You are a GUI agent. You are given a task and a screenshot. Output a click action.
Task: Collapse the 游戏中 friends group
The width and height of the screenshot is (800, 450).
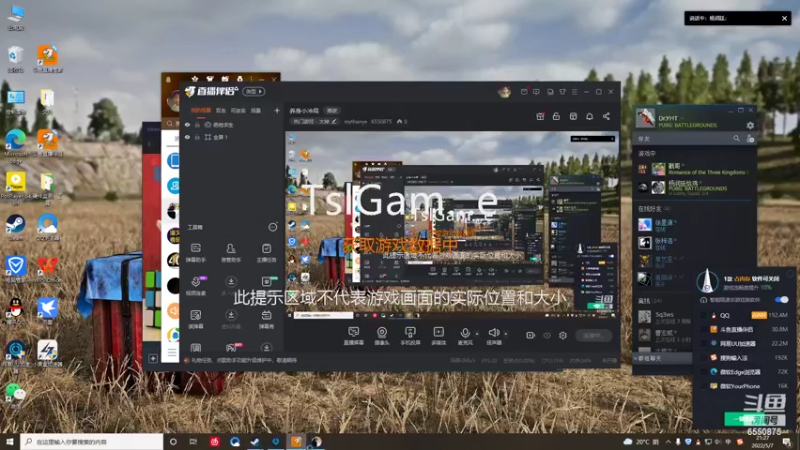pyautogui.click(x=646, y=153)
